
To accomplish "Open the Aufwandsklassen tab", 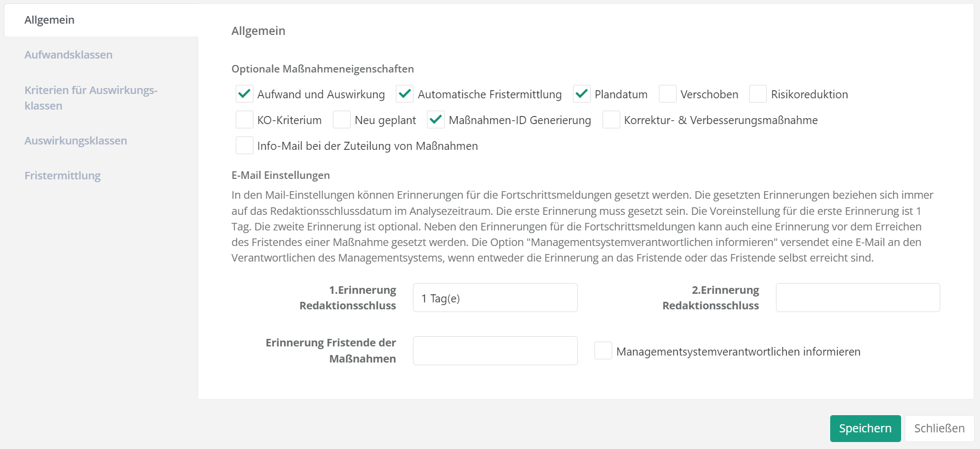I will click(x=68, y=55).
